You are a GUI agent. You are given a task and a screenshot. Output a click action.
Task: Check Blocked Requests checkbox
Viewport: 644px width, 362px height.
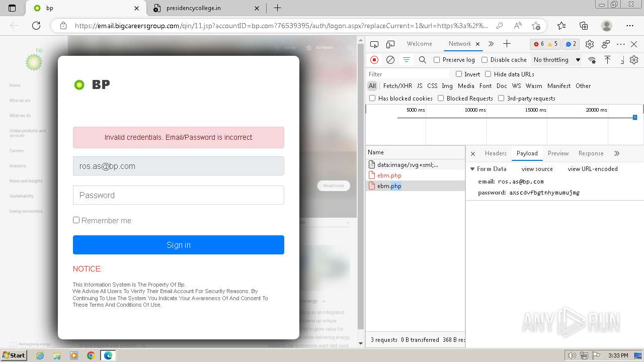pos(441,98)
